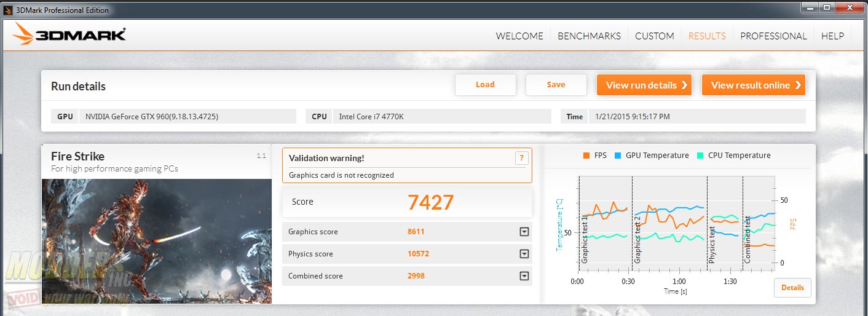
Task: Click the Combined score value 2998
Action: tap(416, 276)
